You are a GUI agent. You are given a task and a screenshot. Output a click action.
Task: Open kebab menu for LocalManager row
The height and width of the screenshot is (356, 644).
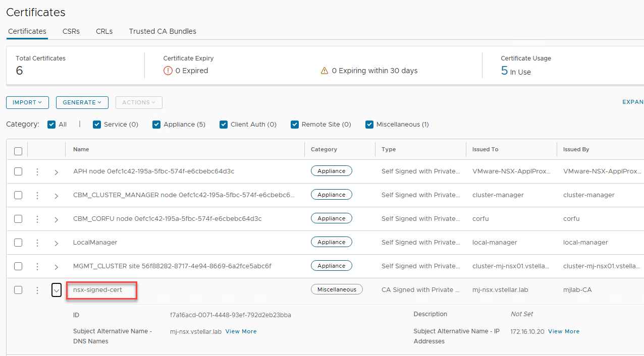pyautogui.click(x=37, y=243)
